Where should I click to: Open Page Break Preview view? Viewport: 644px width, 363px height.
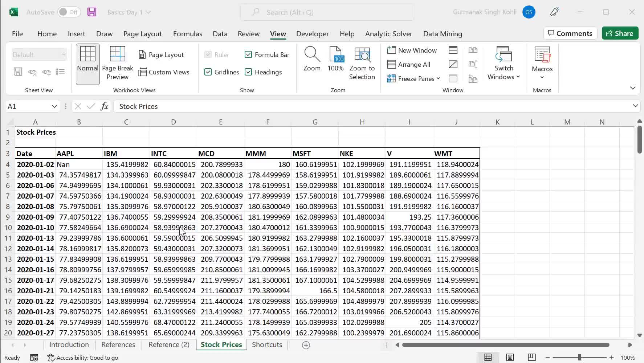[x=117, y=64]
